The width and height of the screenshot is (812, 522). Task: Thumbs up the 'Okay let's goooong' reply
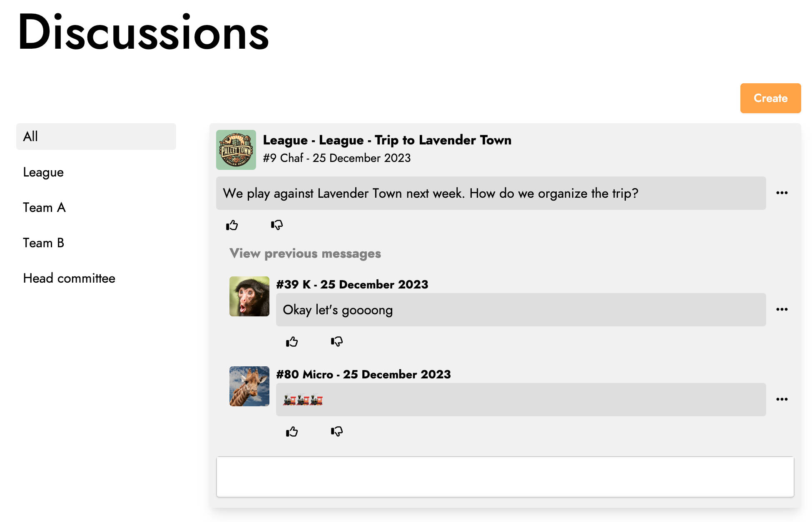(292, 342)
